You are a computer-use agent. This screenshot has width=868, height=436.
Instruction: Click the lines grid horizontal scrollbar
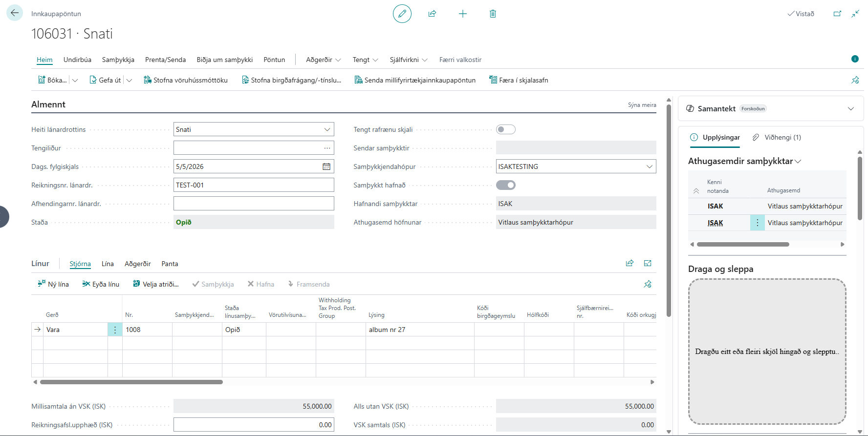131,382
